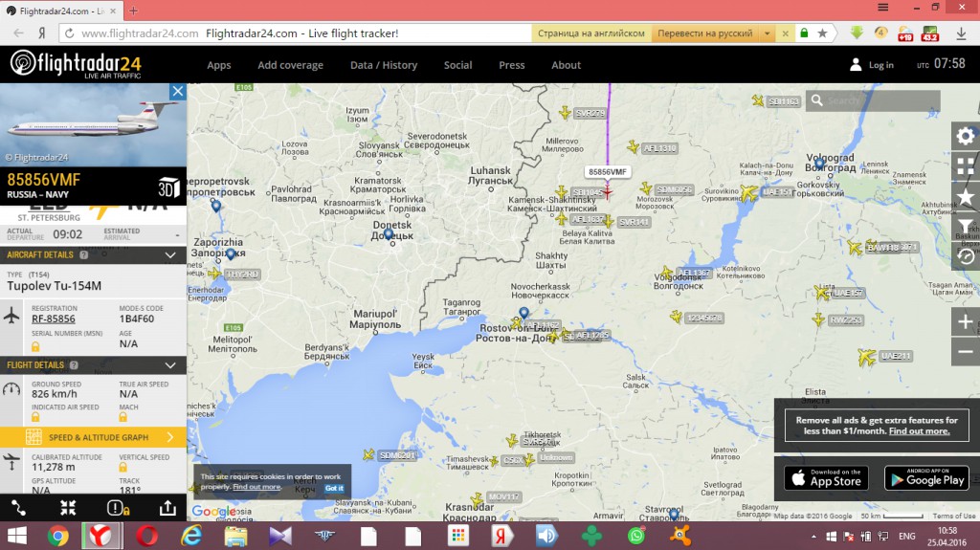The height and width of the screenshot is (550, 980).
Task: Collapse the Flight Details section
Action: point(170,365)
